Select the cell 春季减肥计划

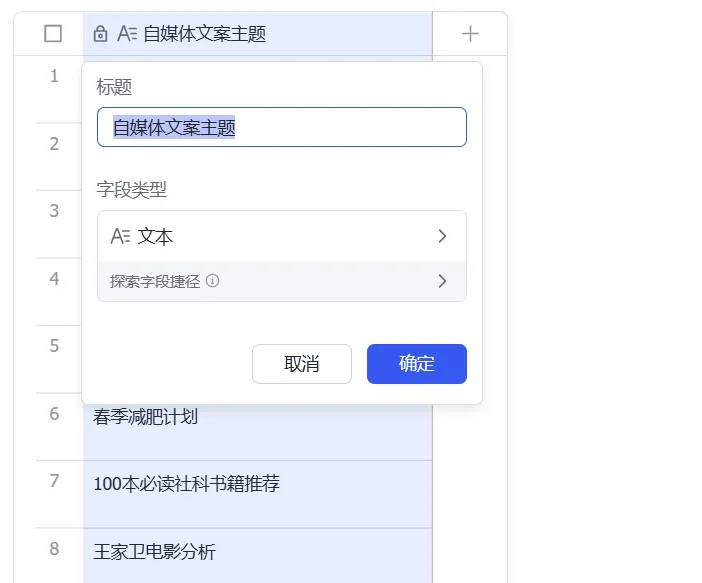(x=257, y=426)
